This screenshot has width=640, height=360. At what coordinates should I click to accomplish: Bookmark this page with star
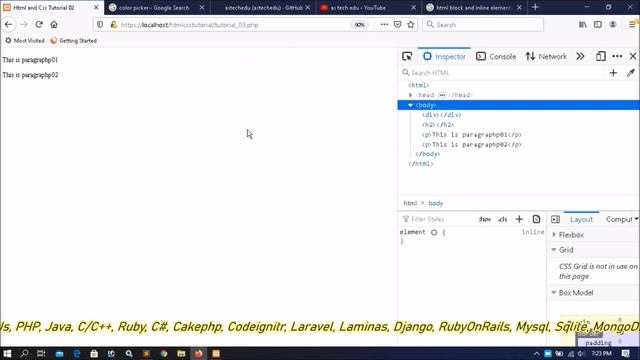point(411,24)
